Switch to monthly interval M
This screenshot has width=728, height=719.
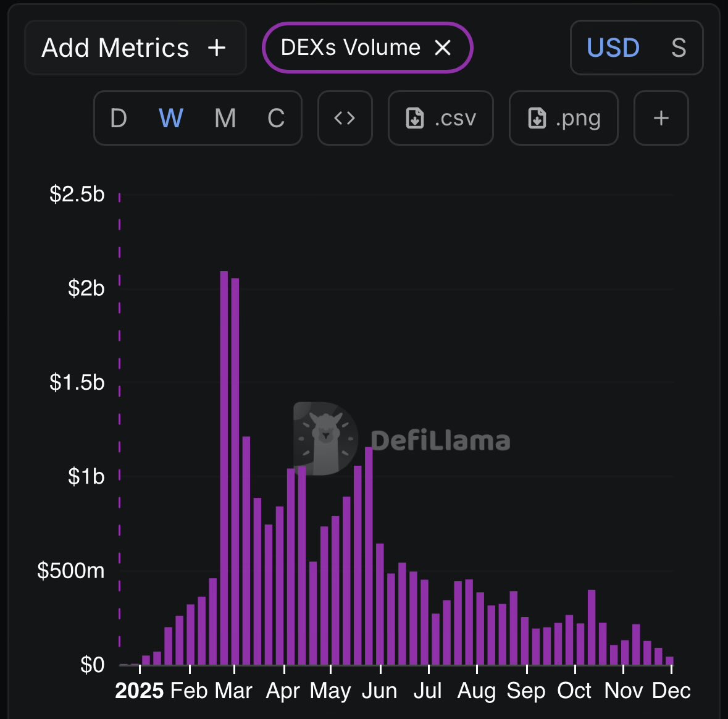pos(225,118)
